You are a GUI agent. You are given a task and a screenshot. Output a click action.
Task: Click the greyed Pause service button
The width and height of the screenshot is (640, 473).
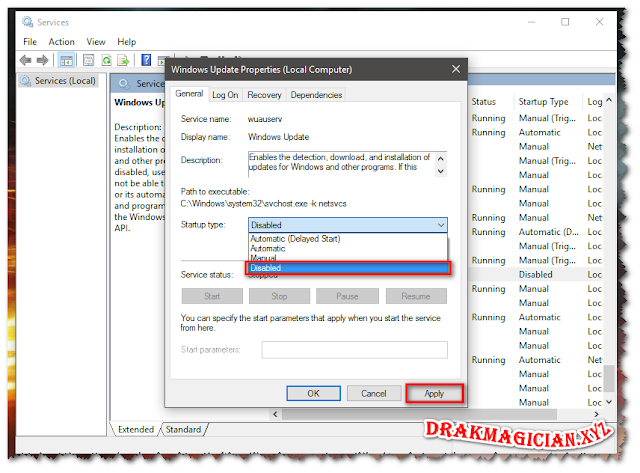coord(347,296)
